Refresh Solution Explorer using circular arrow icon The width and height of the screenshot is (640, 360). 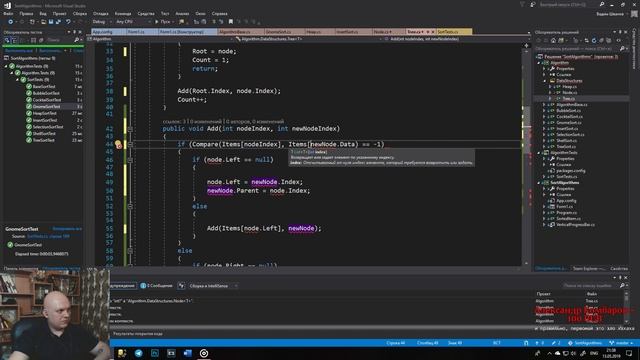click(593, 40)
